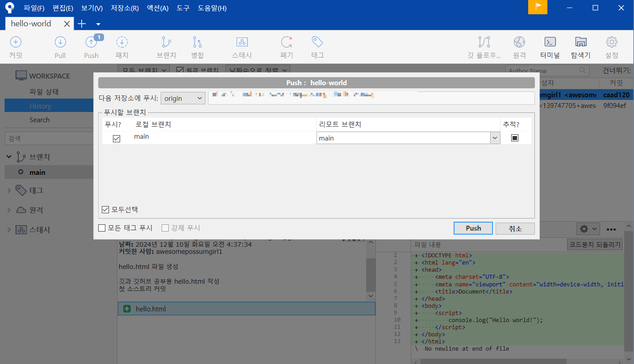
Task: Toggle the 강제 푸시 checkbox
Action: point(165,228)
